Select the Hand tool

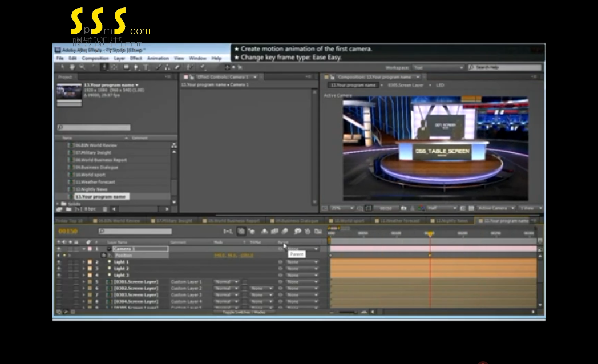tap(72, 67)
